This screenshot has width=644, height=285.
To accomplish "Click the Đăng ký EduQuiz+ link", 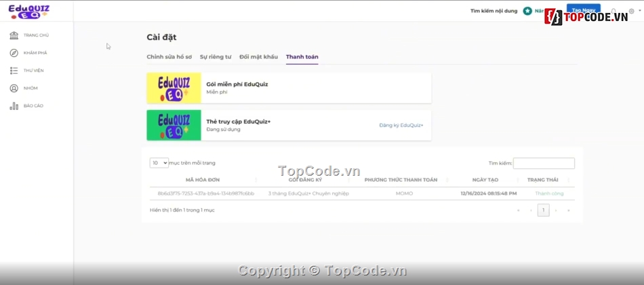I will pyautogui.click(x=401, y=126).
